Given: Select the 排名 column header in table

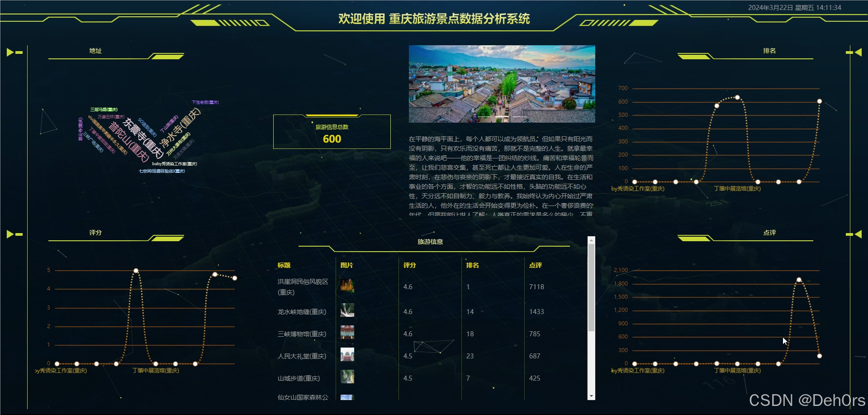Looking at the screenshot, I should pos(472,265).
